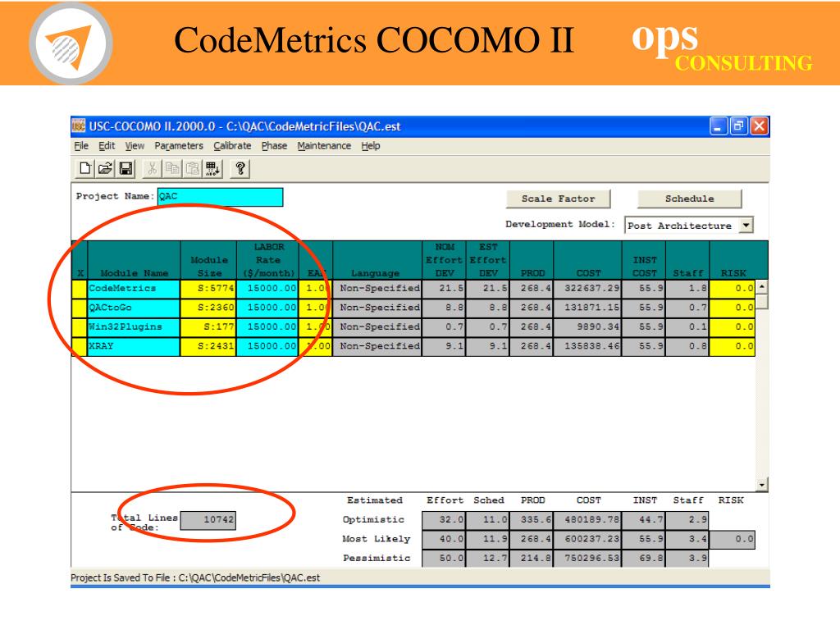Open the Phase menu

274,146
